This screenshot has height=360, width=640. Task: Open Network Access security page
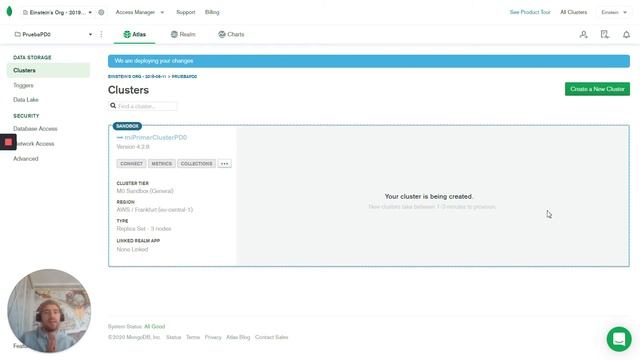click(35, 144)
